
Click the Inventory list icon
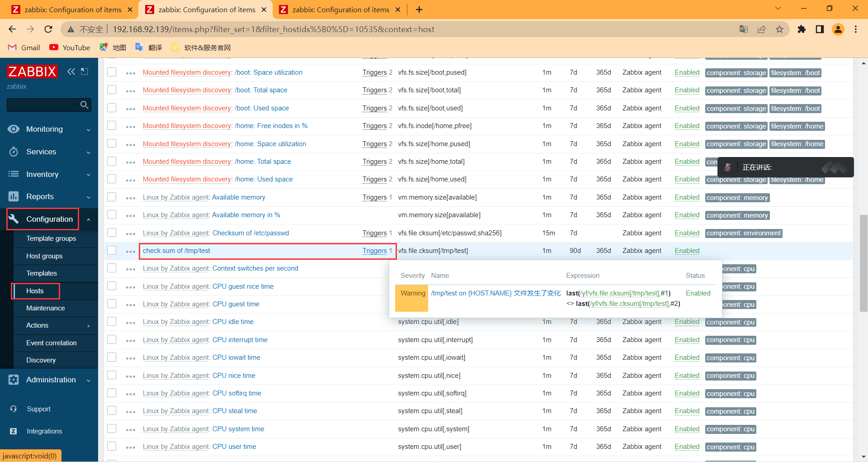click(14, 174)
